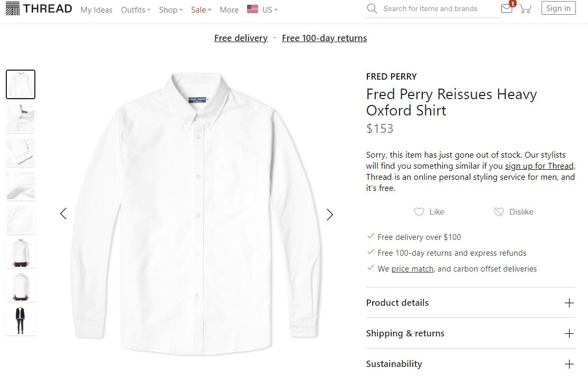Open the Shop dropdown menu
Image resolution: width=588 pixels, height=377 pixels.
(x=170, y=9)
